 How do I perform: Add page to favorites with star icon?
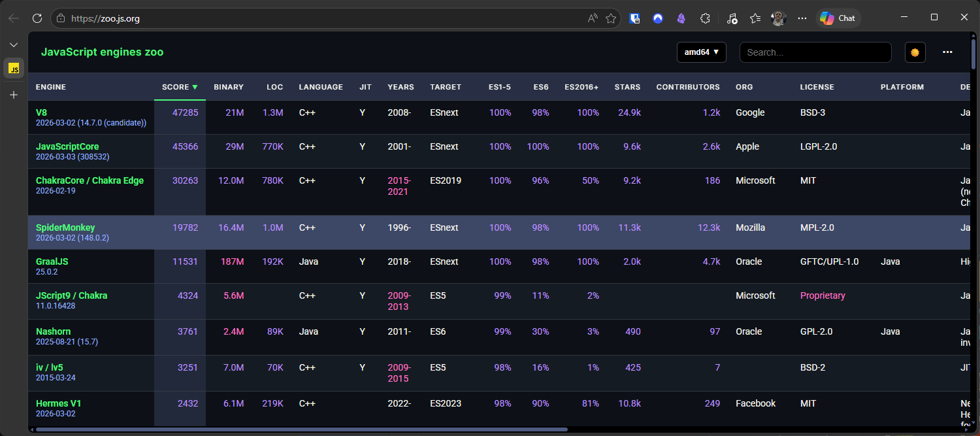[611, 18]
